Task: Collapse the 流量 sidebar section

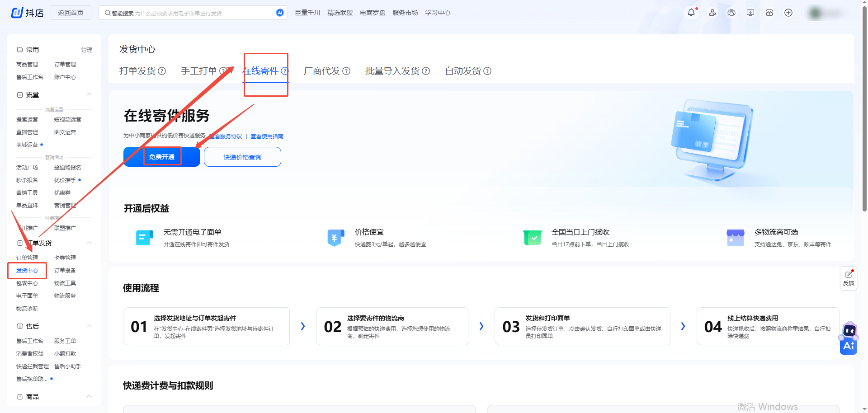Action: coord(89,94)
